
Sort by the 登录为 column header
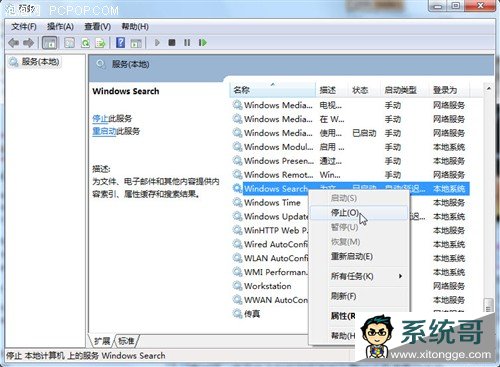point(449,90)
